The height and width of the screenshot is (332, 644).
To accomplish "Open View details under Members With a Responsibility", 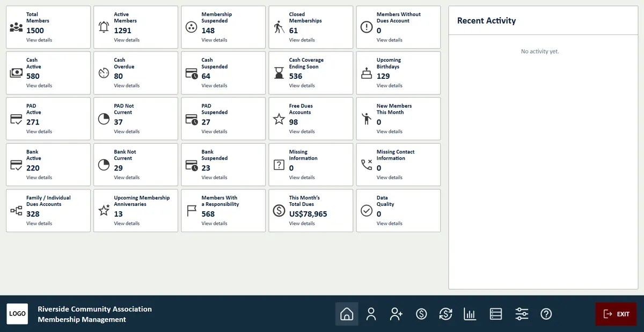I will pyautogui.click(x=214, y=223).
